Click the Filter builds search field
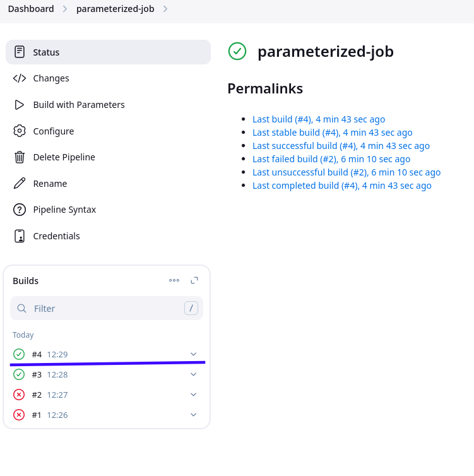This screenshot has width=474, height=476. point(107,308)
